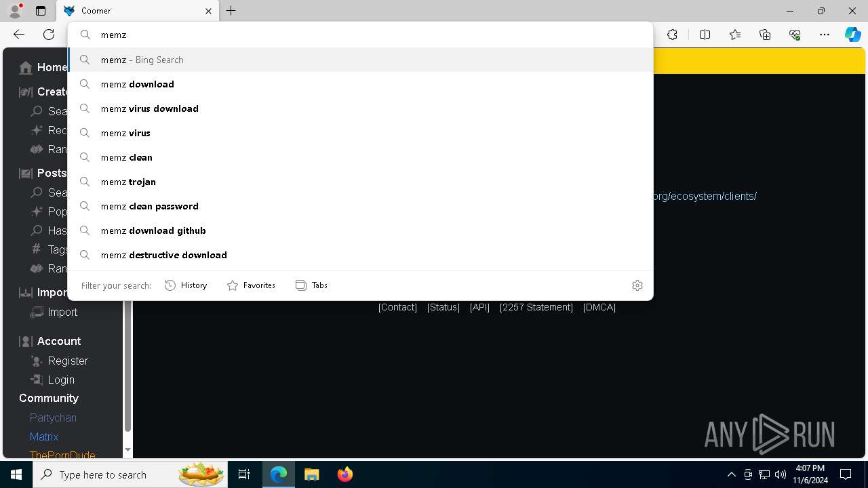Switch to Microsoft Edge on the taskbar
This screenshot has height=488, width=868.
(279, 474)
